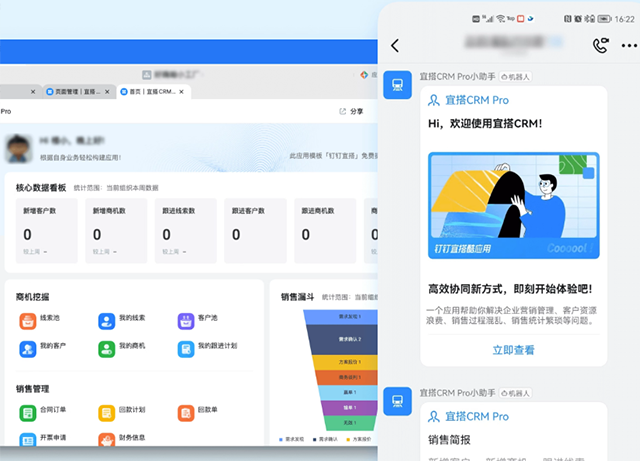Open the 客户池 purple icon
Image resolution: width=640 pixels, height=461 pixels.
186,321
